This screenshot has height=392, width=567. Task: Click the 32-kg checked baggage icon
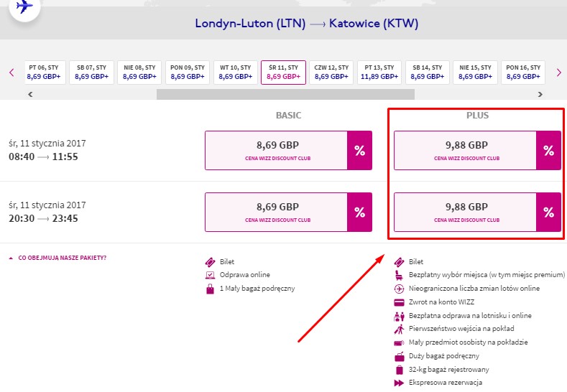[400, 370]
